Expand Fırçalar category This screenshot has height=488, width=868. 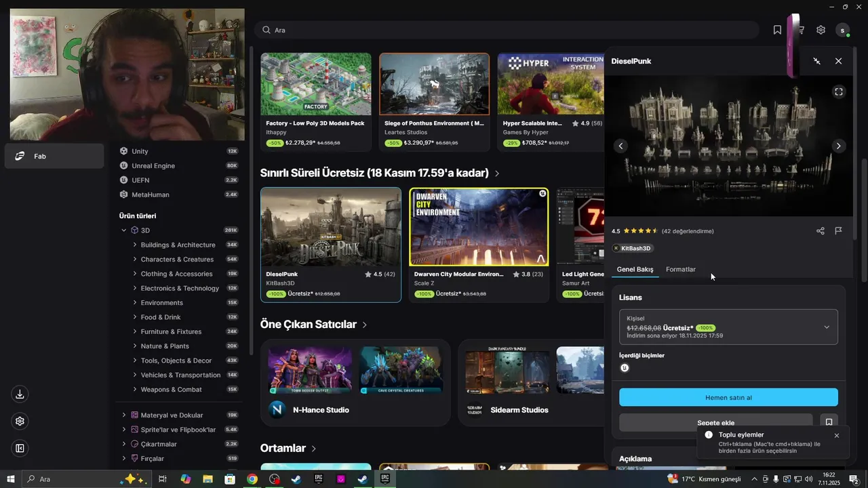[123, 459]
